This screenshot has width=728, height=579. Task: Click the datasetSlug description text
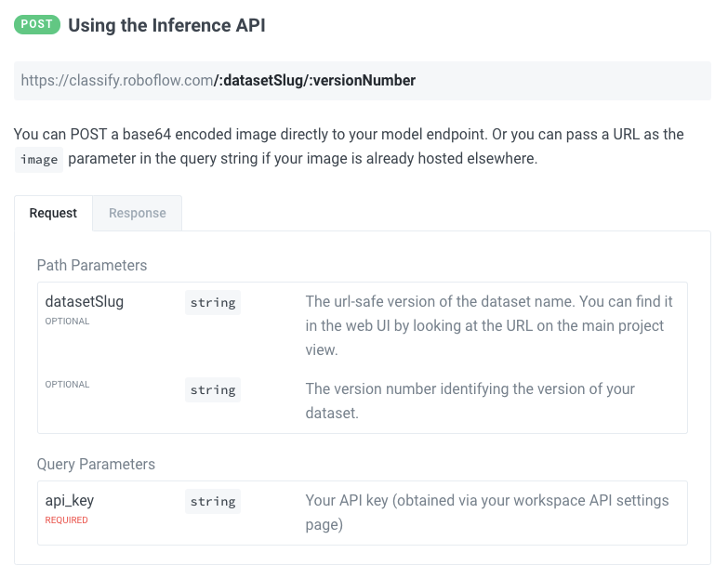click(489, 326)
